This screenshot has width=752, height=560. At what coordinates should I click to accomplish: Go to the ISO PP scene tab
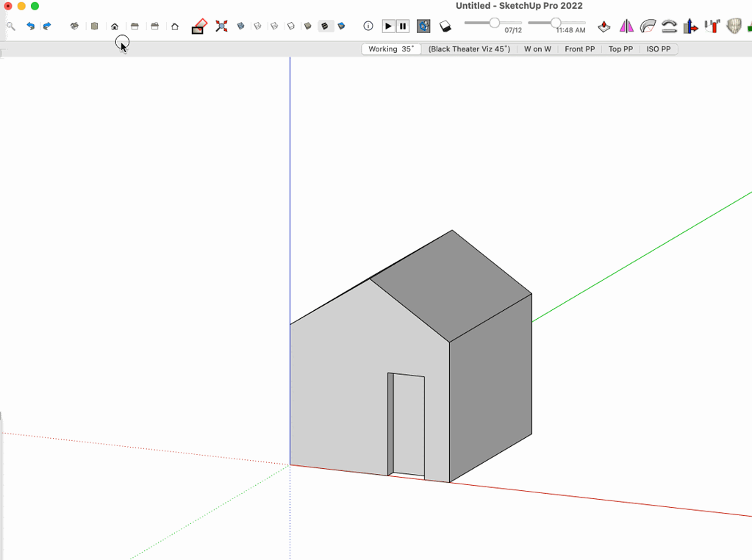click(x=658, y=49)
